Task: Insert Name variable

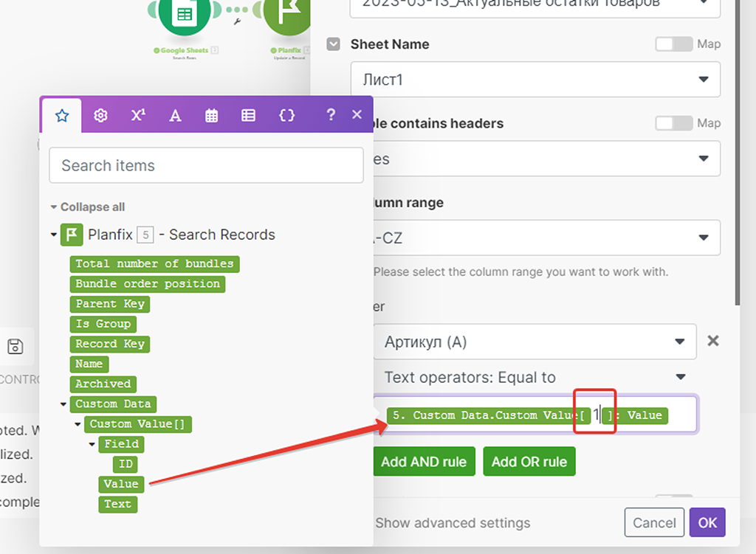Action: tap(89, 364)
